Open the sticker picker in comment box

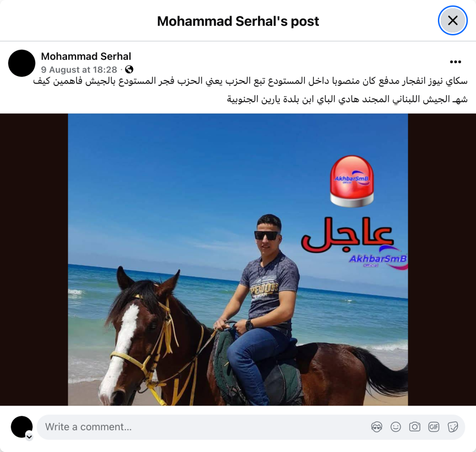pyautogui.click(x=453, y=427)
